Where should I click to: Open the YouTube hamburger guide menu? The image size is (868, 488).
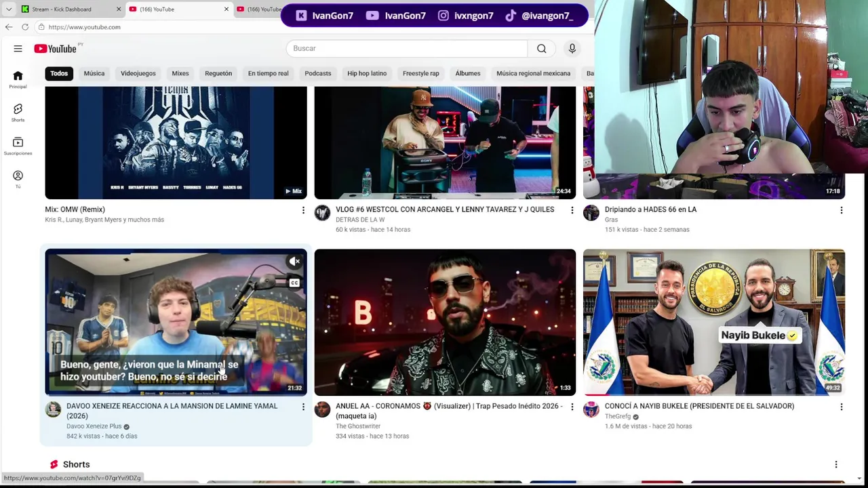(18, 49)
